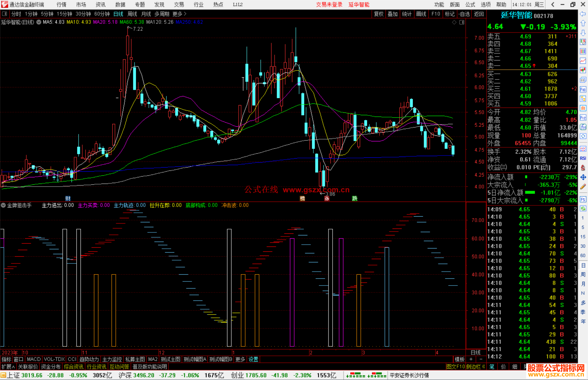This screenshot has width=588, height=380.
Task: Switch to the MACD indicator tab
Action: tap(33, 359)
